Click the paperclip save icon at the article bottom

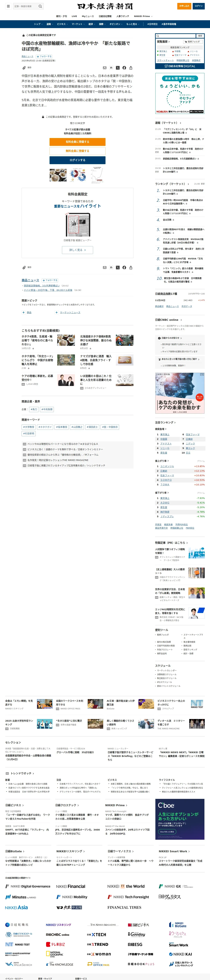tap(24, 267)
